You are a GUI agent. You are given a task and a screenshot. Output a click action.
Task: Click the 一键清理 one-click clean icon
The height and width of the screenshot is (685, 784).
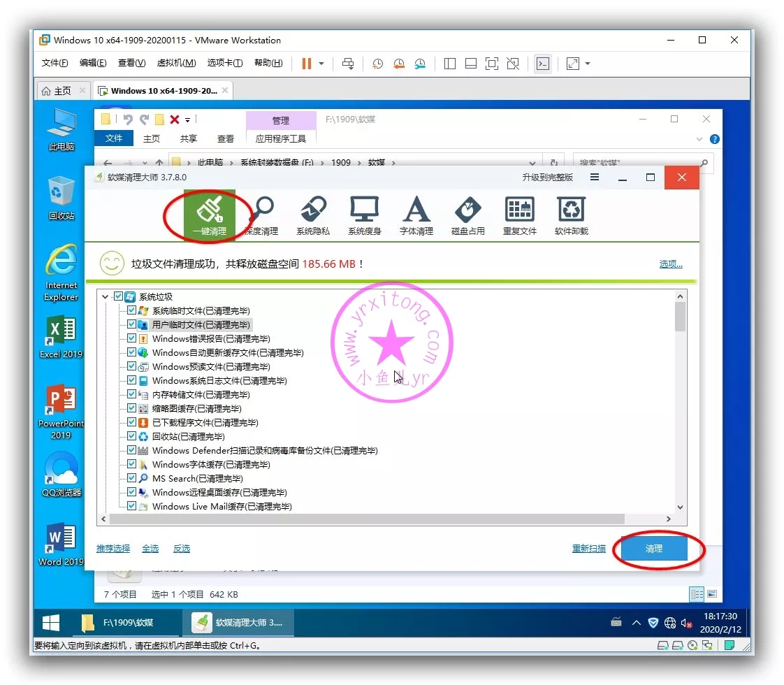tap(210, 213)
